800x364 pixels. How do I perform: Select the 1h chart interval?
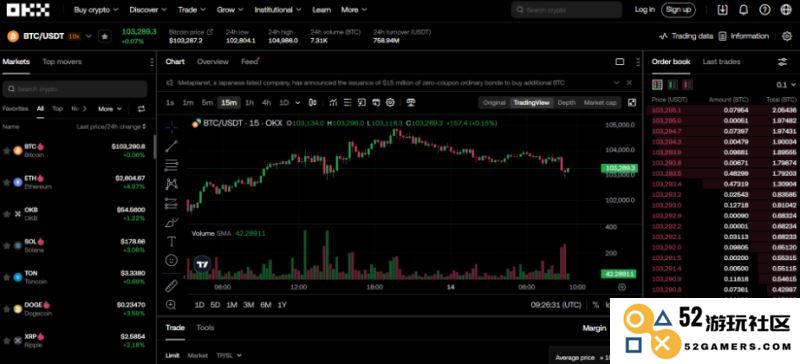(249, 103)
